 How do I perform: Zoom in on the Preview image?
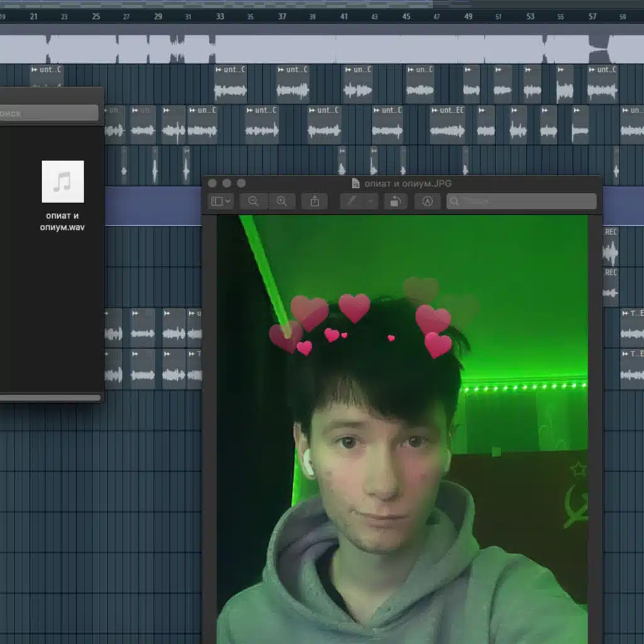pos(282,201)
